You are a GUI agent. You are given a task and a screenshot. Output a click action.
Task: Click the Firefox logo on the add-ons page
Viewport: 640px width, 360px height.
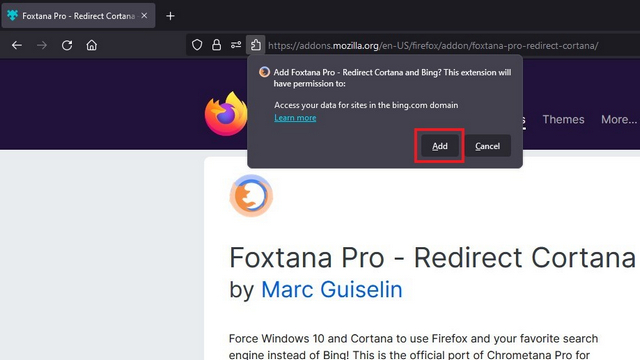coord(226,114)
